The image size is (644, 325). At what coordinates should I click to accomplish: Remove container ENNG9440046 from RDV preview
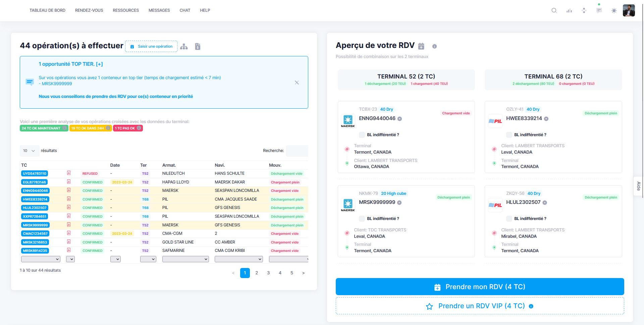click(399, 119)
